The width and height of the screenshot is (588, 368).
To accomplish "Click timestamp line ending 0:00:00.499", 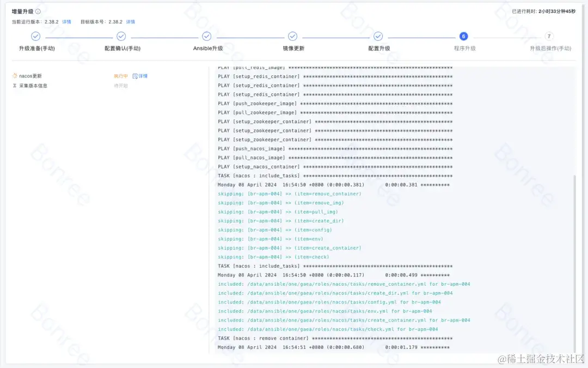I will click(x=333, y=275).
